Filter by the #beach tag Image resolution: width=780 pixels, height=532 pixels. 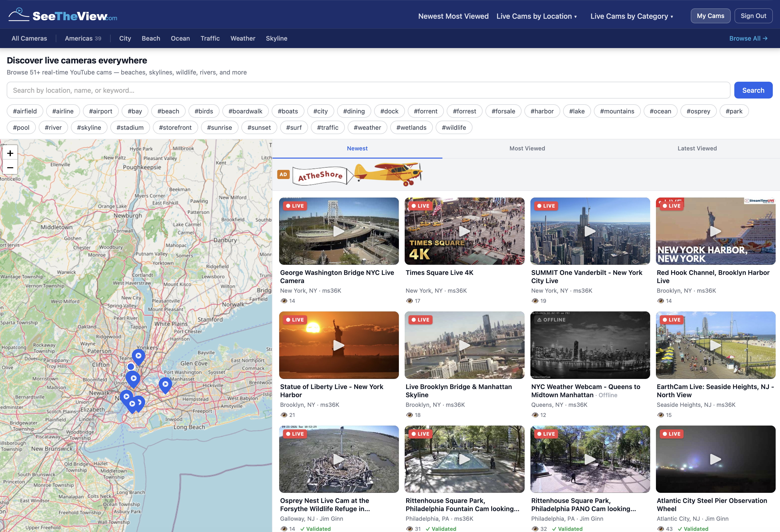click(168, 111)
